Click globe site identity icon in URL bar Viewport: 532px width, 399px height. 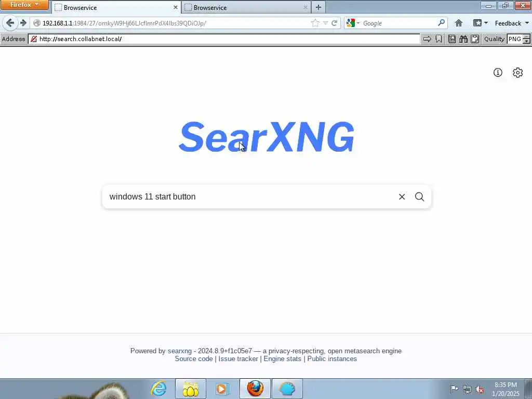coord(37,23)
